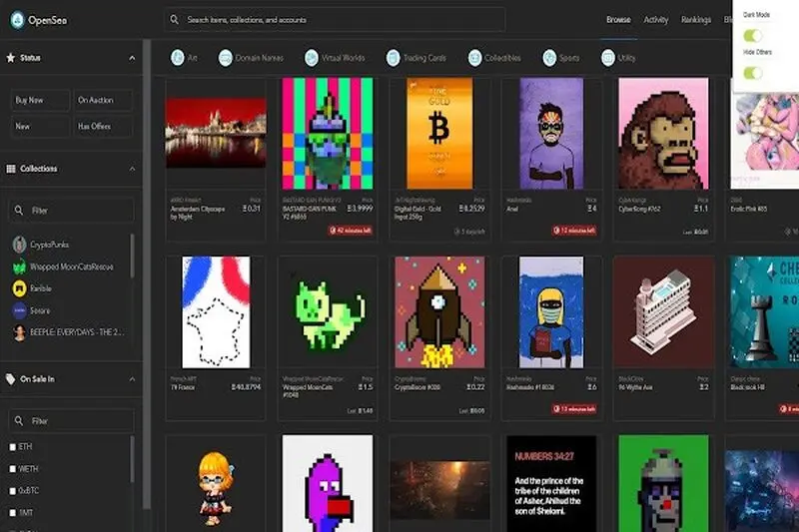
Task: Click the Buy Now status button
Action: pos(40,100)
